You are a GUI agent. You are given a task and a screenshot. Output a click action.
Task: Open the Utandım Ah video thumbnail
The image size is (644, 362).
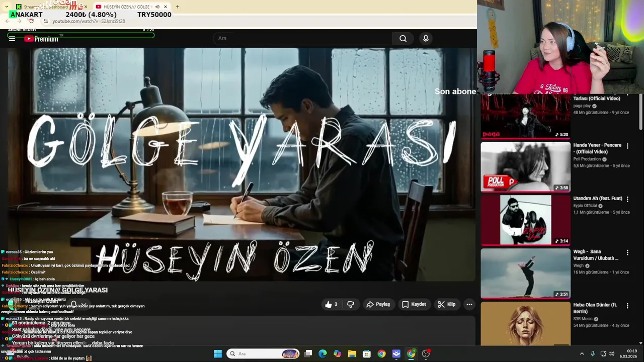[x=525, y=220]
